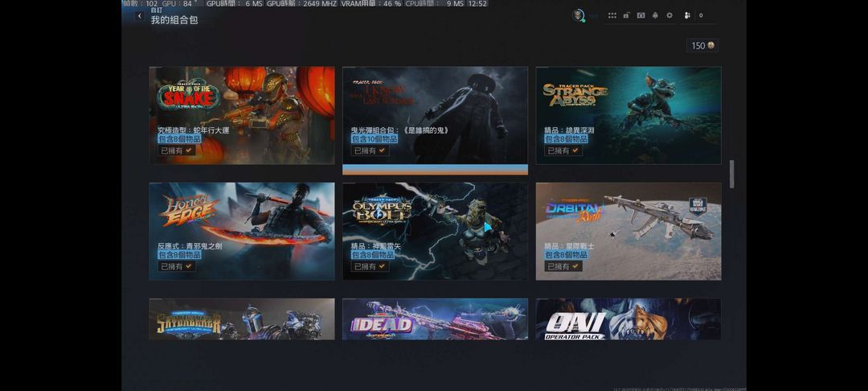
Task: Click the COD points coin icon
Action: click(710, 45)
